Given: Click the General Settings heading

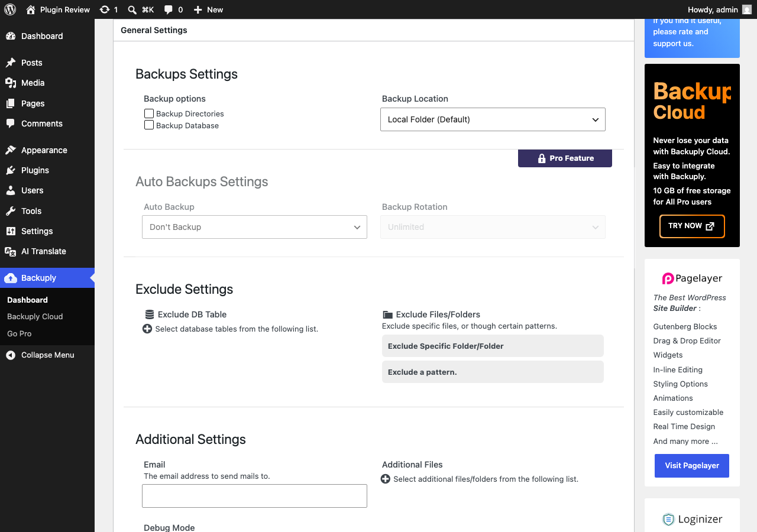Looking at the screenshot, I should click(x=154, y=30).
